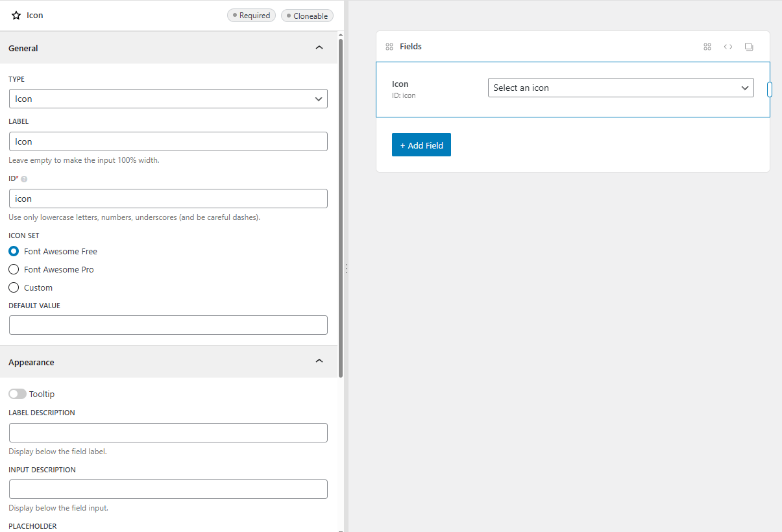Toggle the Required badge
The width and height of the screenshot is (782, 532).
tap(251, 16)
